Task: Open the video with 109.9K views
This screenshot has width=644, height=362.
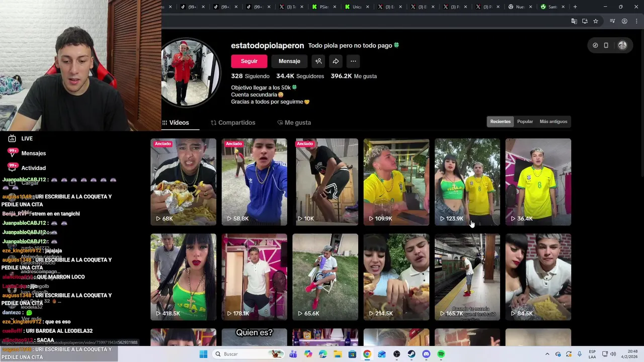Action: pos(396,182)
